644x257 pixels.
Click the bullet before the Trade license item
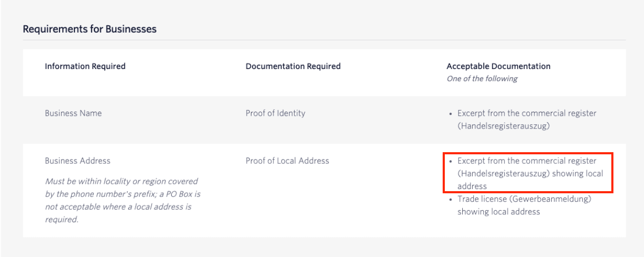point(451,200)
